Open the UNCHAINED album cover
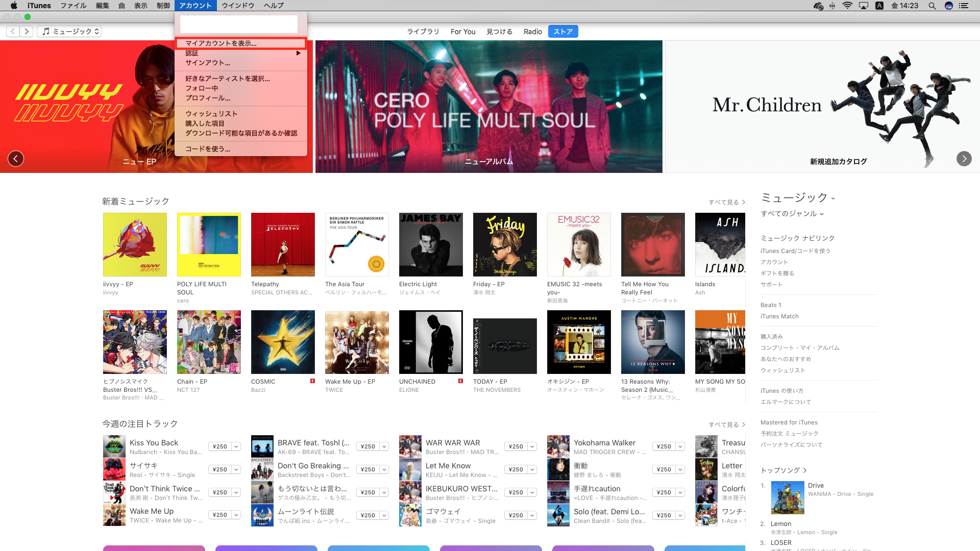 pos(431,342)
